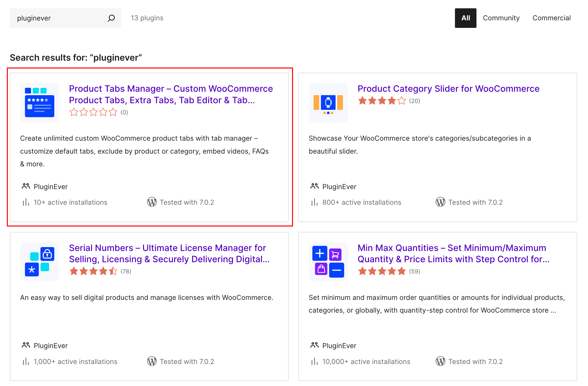
Task: Click PluginEver author name in Min Max Quantities card
Action: [x=339, y=346]
